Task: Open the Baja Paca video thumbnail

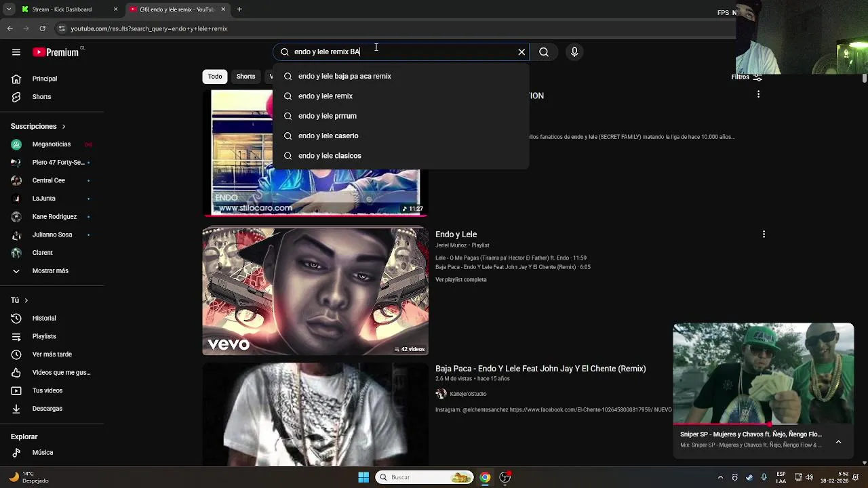Action: click(315, 414)
